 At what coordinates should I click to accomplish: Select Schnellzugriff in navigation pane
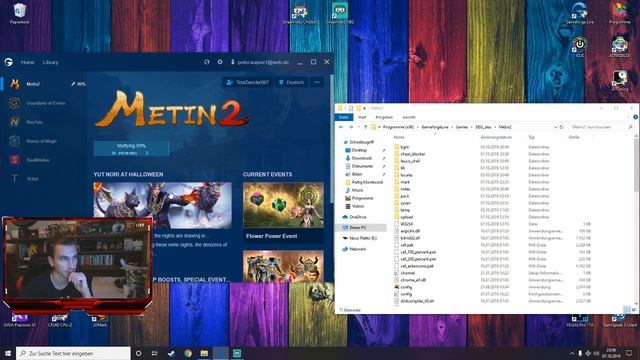pos(361,142)
